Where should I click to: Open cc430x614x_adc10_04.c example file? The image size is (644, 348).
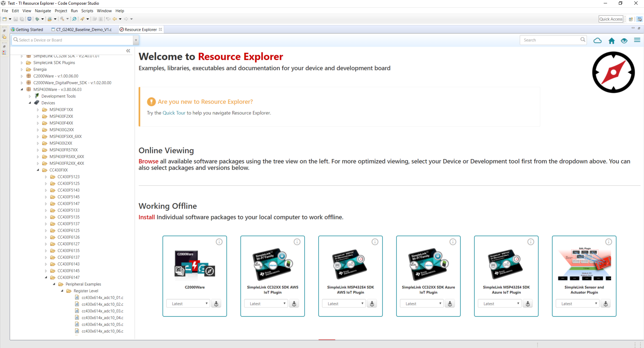point(102,318)
